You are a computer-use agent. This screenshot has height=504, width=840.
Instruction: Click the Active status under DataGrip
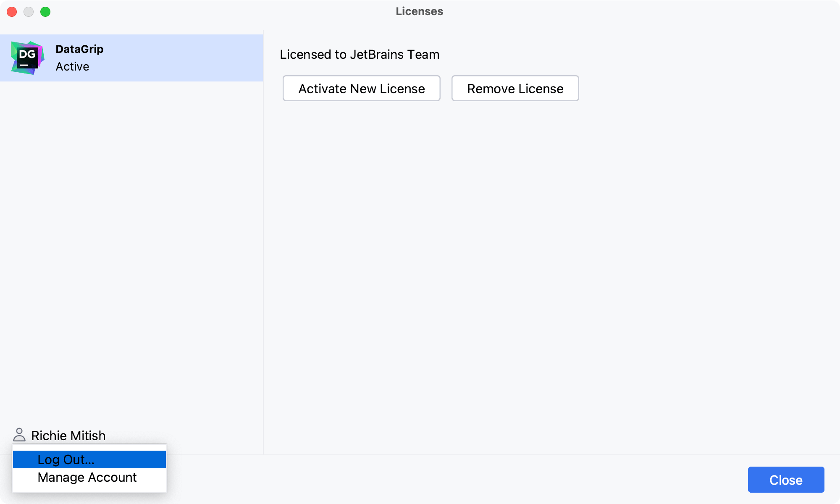coord(72,67)
